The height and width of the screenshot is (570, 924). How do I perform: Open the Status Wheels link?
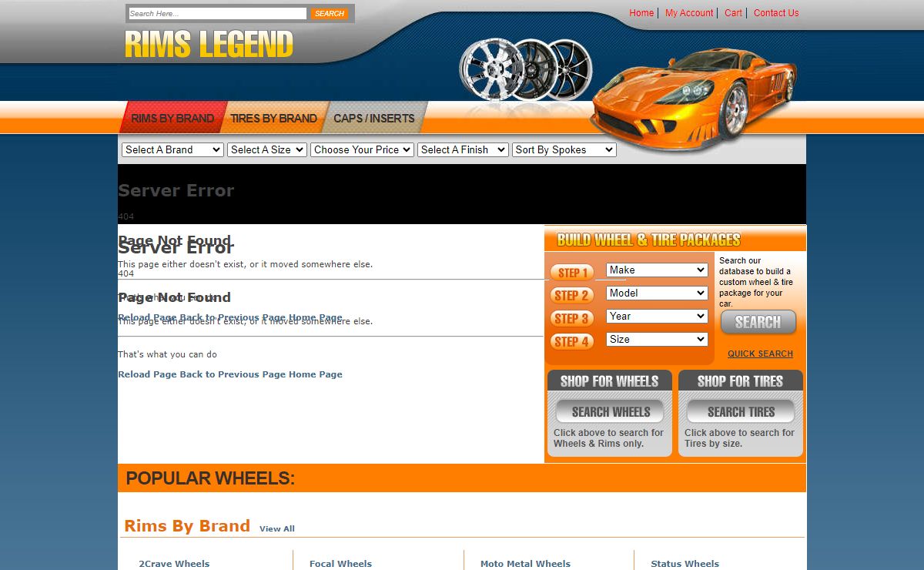[x=685, y=564]
